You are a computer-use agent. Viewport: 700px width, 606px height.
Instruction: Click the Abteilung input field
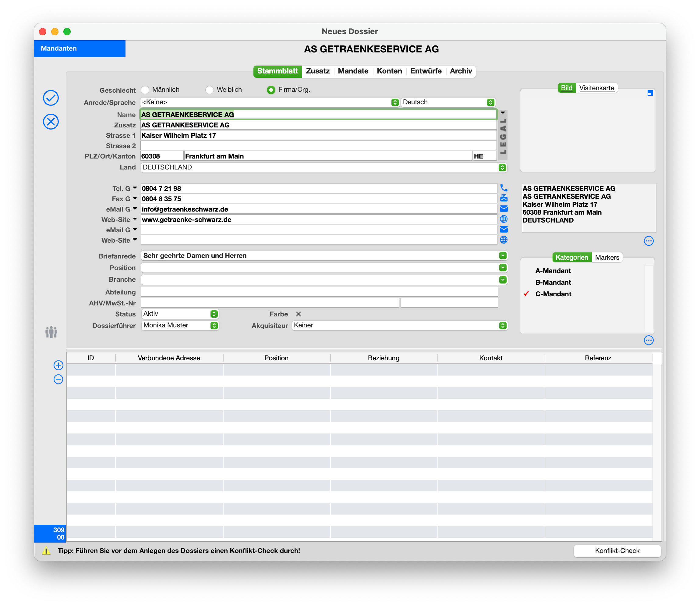coord(319,292)
